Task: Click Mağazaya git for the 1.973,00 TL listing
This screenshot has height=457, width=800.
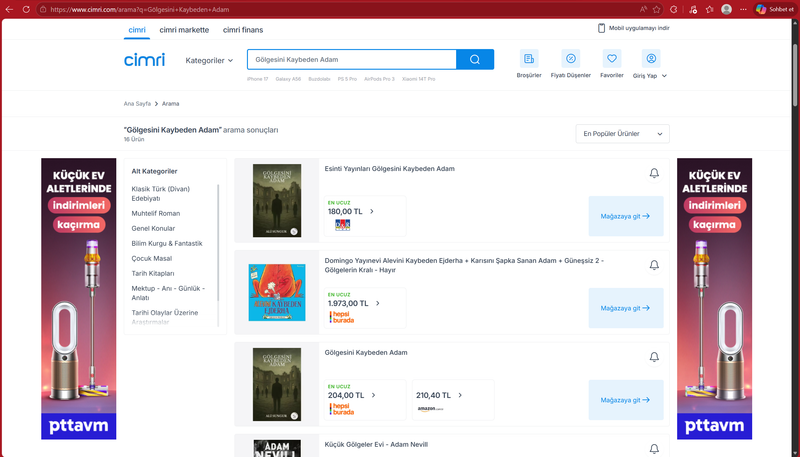Action: pyautogui.click(x=625, y=308)
